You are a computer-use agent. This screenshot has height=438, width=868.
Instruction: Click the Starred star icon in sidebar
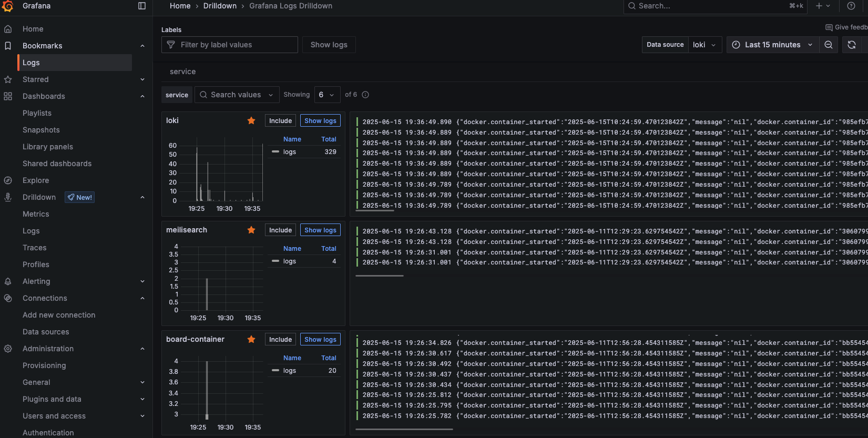pyautogui.click(x=8, y=79)
